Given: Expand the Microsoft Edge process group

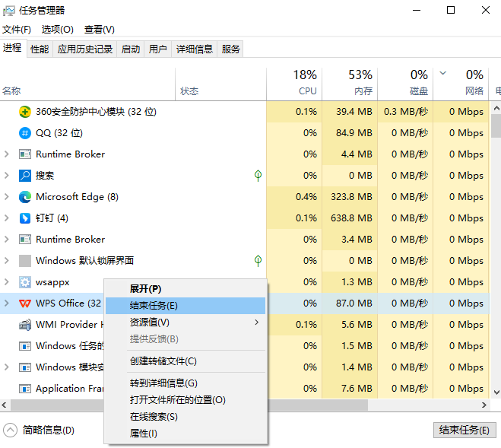Looking at the screenshot, I should 7,197.
